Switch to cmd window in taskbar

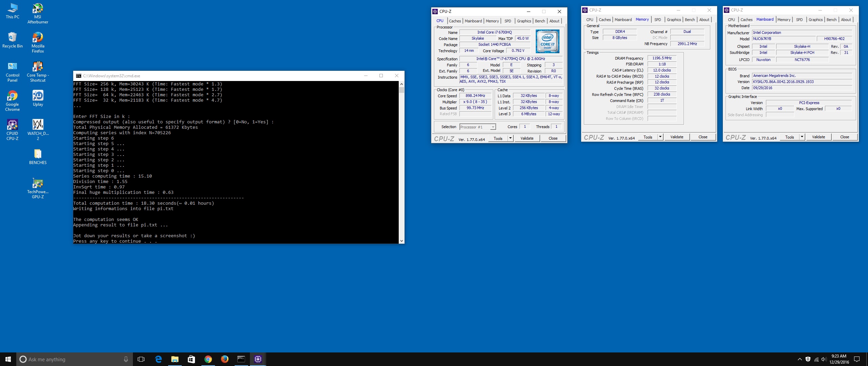(241, 359)
